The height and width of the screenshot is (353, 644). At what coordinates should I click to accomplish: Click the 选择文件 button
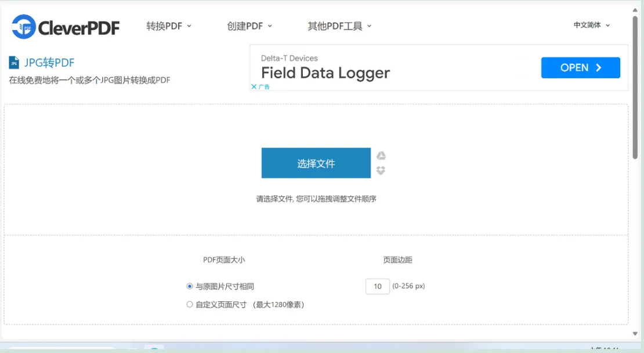coord(316,163)
